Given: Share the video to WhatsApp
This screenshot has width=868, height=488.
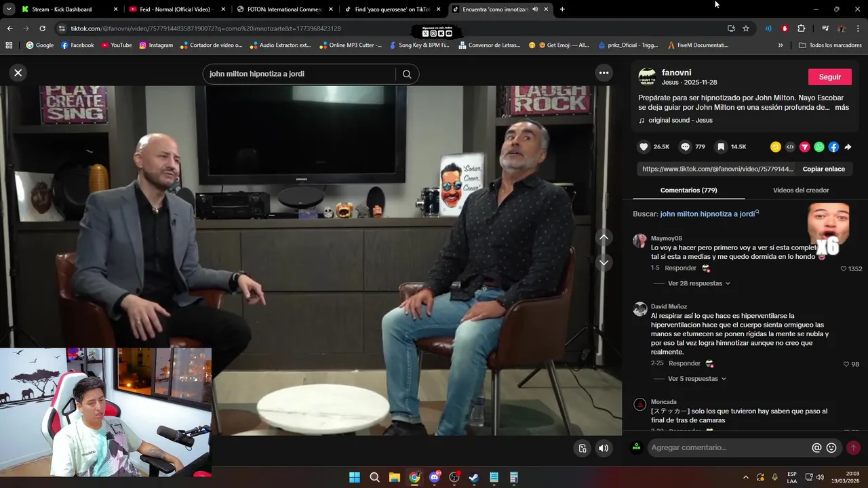Looking at the screenshot, I should tap(819, 146).
